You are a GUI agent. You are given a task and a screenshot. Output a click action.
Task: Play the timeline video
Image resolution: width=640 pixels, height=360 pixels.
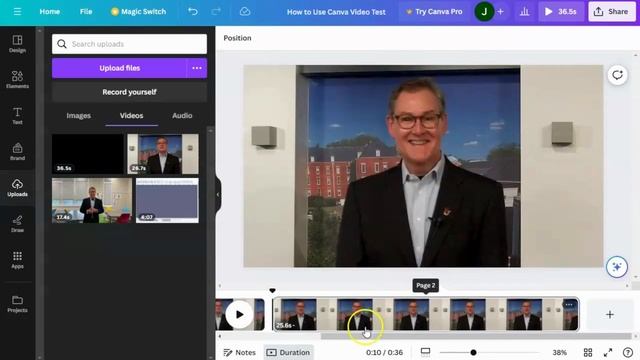(240, 314)
